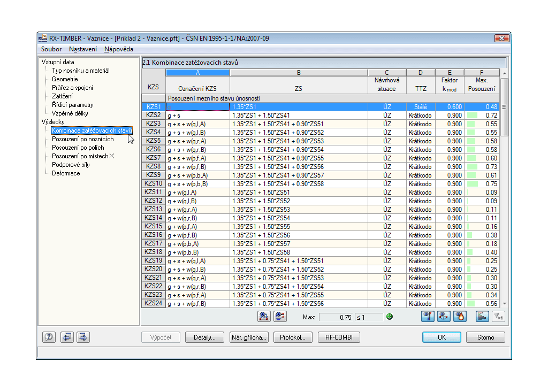Click the limit field showing ≤ 1
The height and width of the screenshot is (392, 548).
[369, 317]
